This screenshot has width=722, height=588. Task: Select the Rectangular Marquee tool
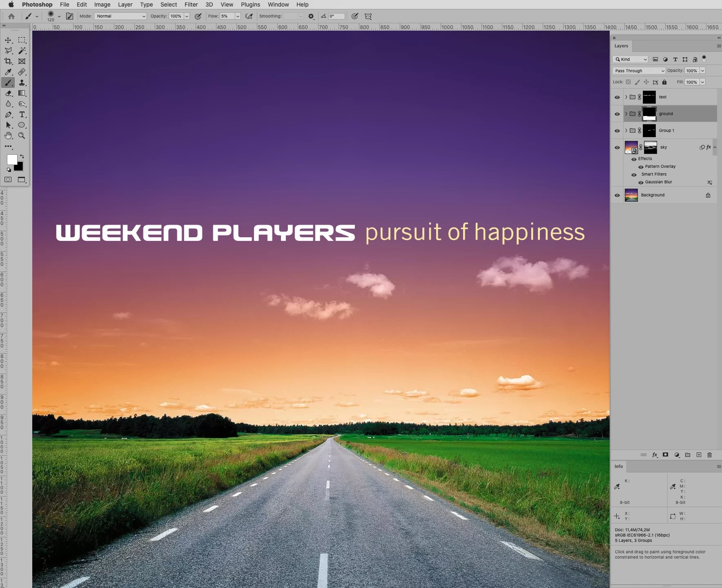click(22, 40)
